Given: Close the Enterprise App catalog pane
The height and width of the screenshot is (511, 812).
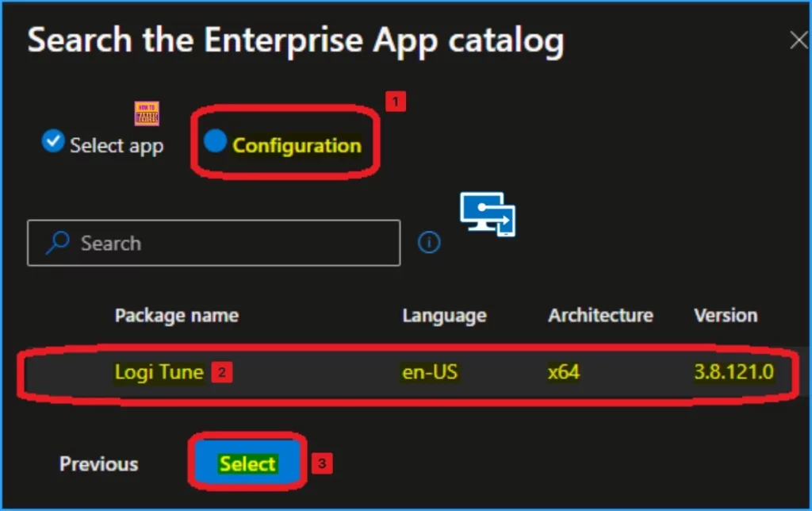Looking at the screenshot, I should (x=799, y=40).
